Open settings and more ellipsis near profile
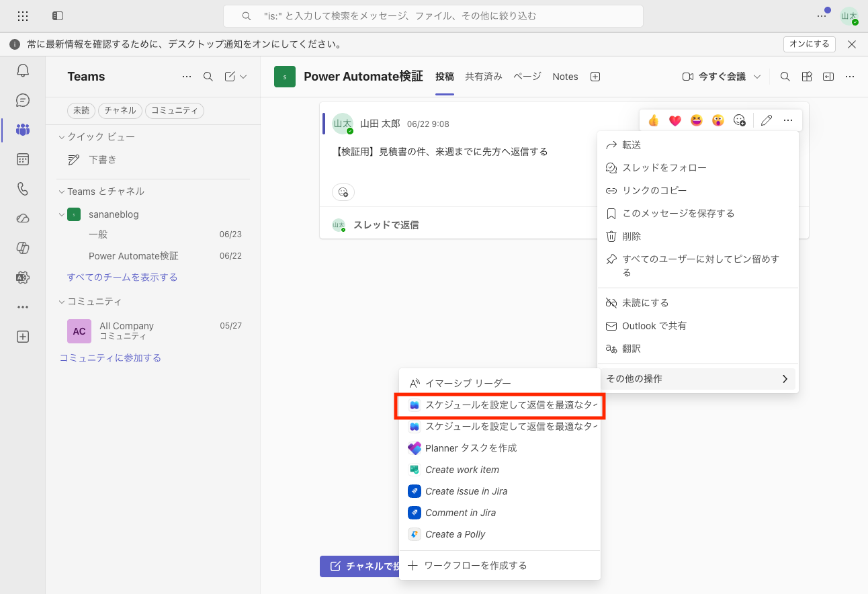The height and width of the screenshot is (594, 868). 822,15
